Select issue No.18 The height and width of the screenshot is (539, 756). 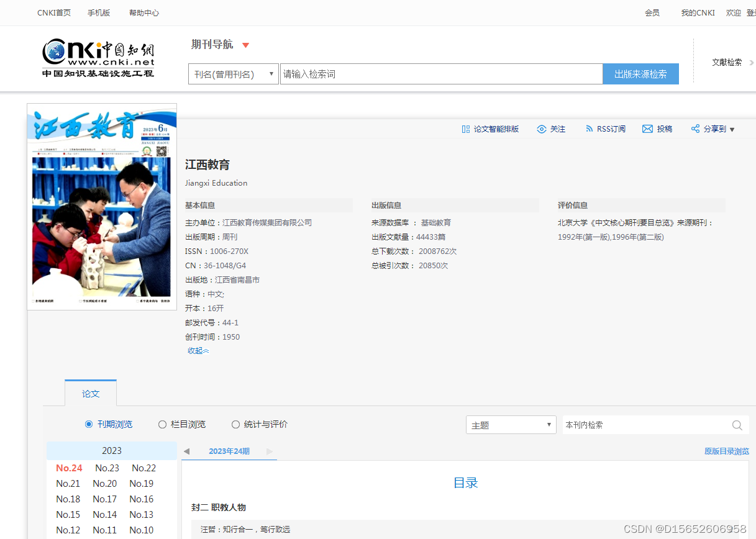pos(68,499)
